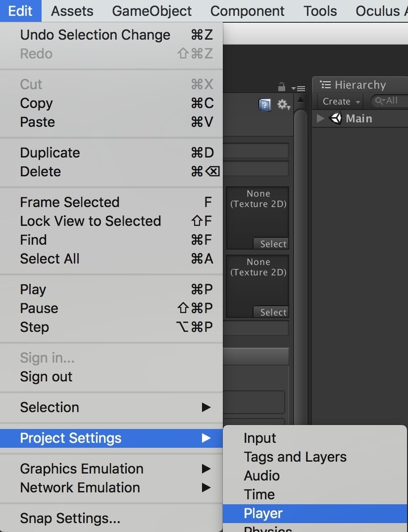The image size is (408, 532).
Task: Click the search icon in Hierarchy
Action: pyautogui.click(x=380, y=101)
